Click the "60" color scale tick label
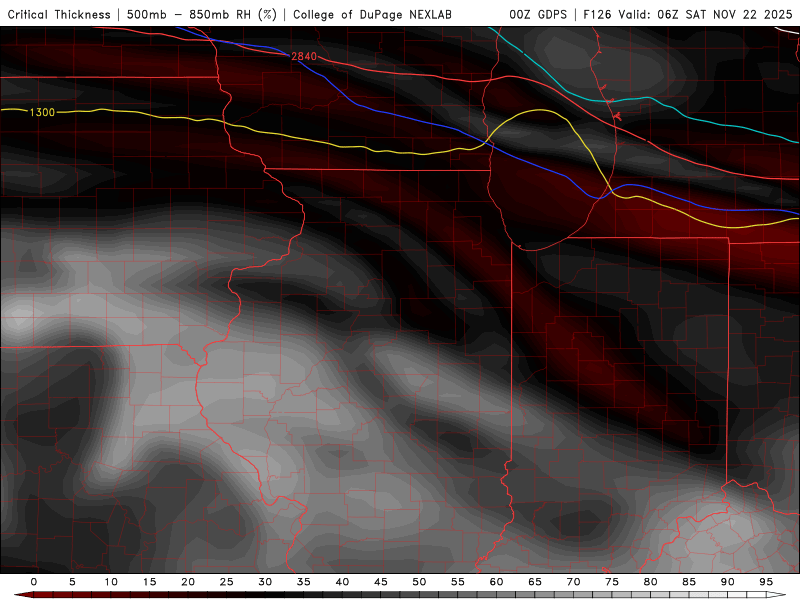 [x=496, y=582]
